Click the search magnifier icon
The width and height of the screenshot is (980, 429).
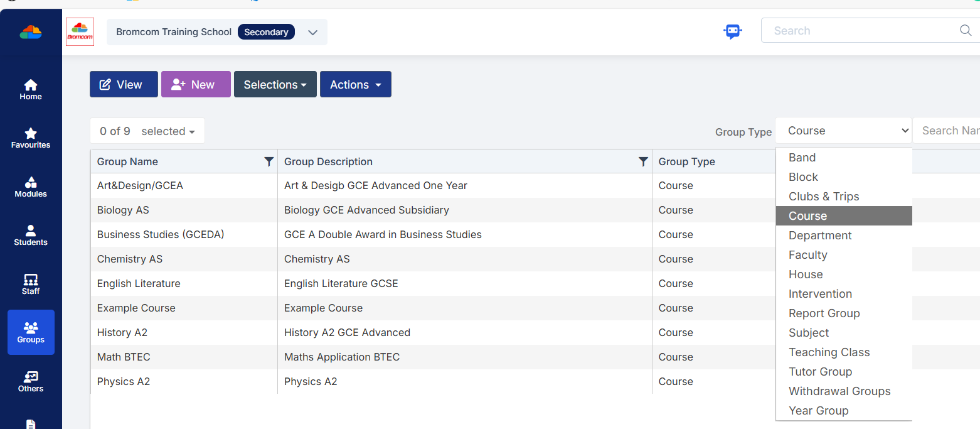pos(966,30)
